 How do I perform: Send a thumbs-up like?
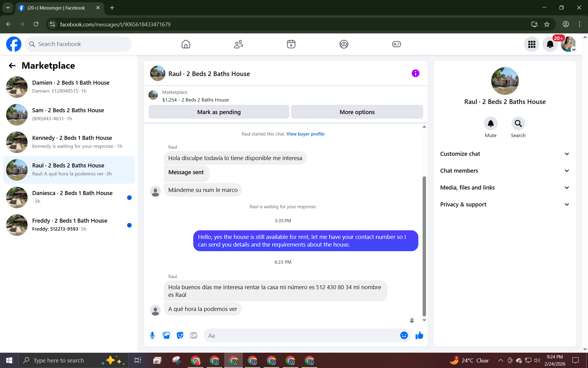(x=419, y=335)
